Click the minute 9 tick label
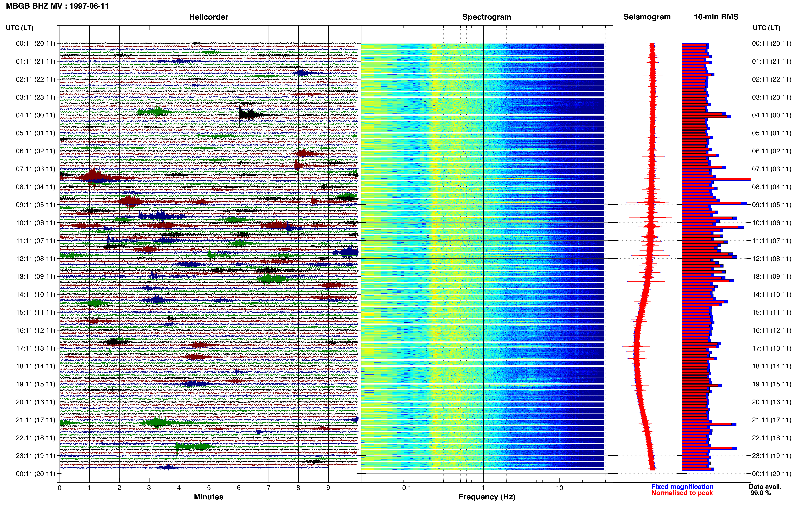Viewport: 812px width, 508px height. point(328,488)
